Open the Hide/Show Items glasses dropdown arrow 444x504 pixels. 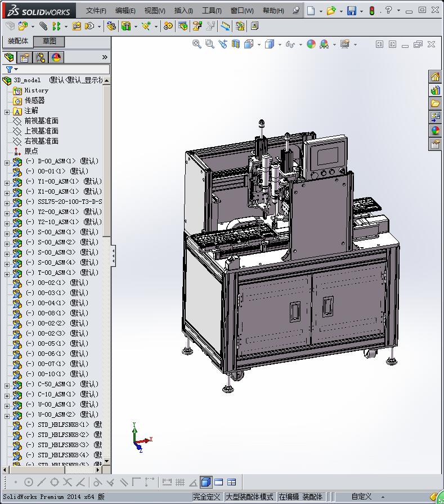pos(301,44)
